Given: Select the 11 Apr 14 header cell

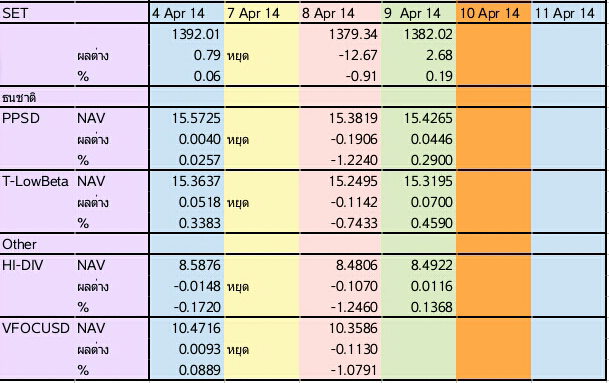Looking at the screenshot, I should [x=568, y=13].
